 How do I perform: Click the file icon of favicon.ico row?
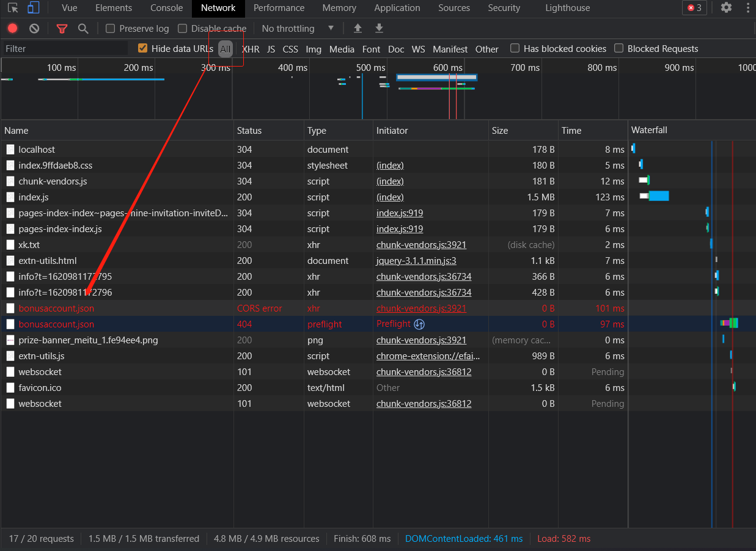coord(10,387)
